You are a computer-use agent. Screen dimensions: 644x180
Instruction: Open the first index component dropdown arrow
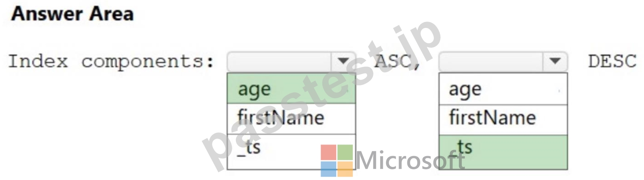click(343, 61)
